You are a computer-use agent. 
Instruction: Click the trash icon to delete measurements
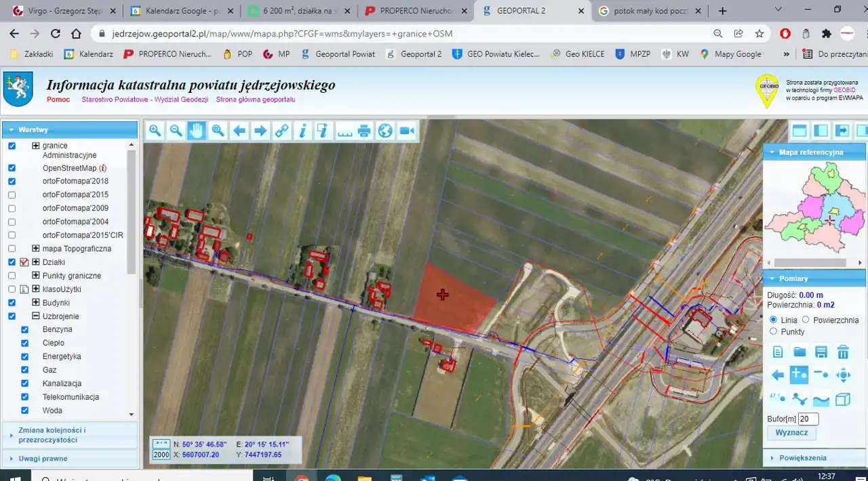tap(843, 352)
